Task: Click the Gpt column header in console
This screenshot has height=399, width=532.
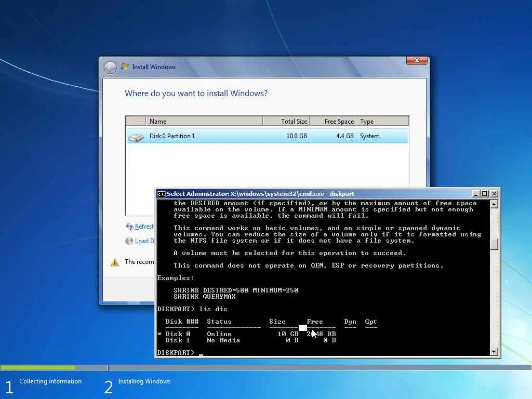Action: (371, 322)
